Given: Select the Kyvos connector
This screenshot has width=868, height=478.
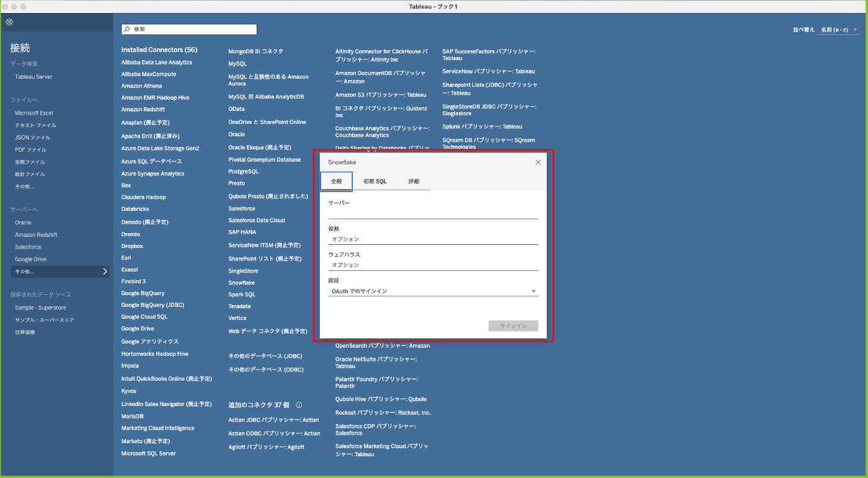Looking at the screenshot, I should [x=129, y=391].
